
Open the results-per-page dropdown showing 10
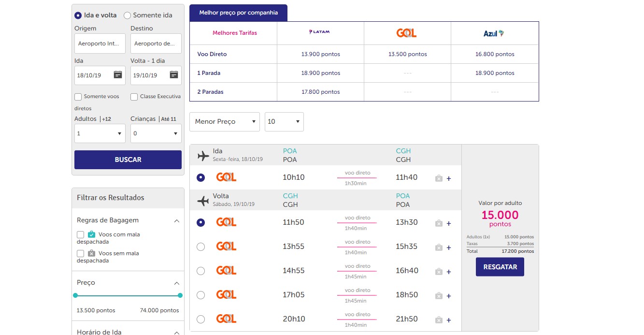(x=285, y=122)
